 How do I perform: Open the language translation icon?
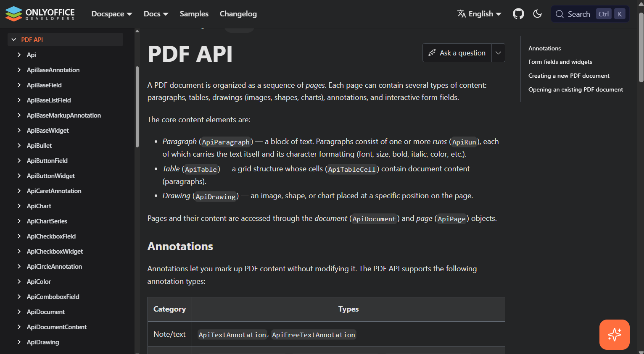462,13
